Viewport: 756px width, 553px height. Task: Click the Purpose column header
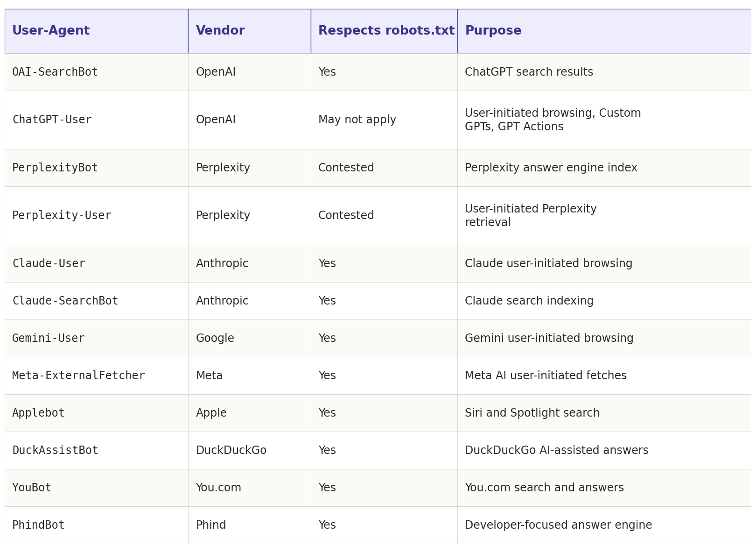point(604,31)
